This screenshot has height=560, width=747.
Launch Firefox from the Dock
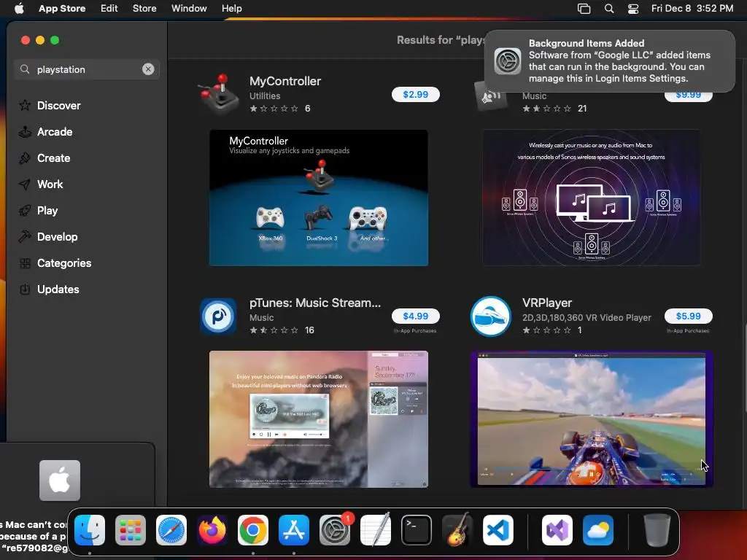tap(212, 530)
